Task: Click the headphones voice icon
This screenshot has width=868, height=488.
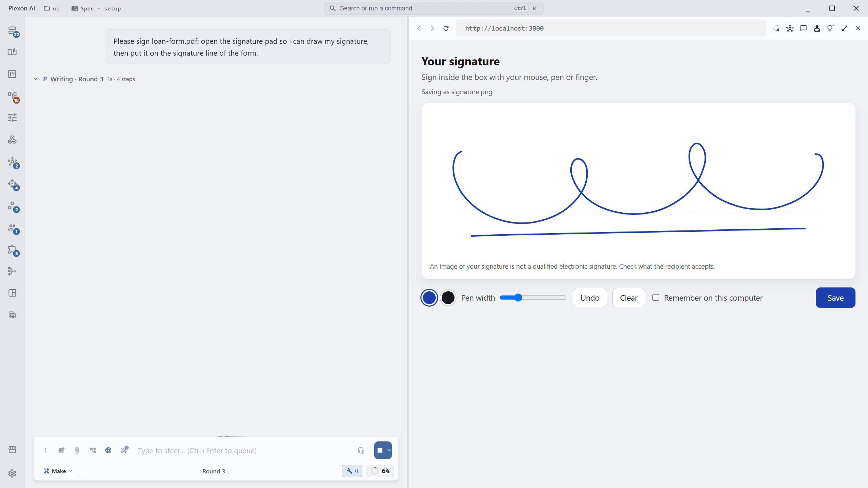Action: [x=361, y=450]
